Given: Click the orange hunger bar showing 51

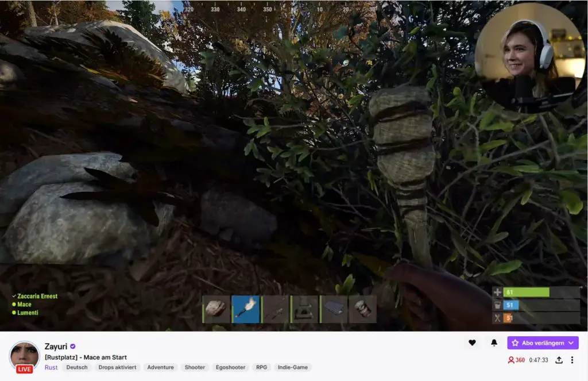Looking at the screenshot, I should [508, 318].
